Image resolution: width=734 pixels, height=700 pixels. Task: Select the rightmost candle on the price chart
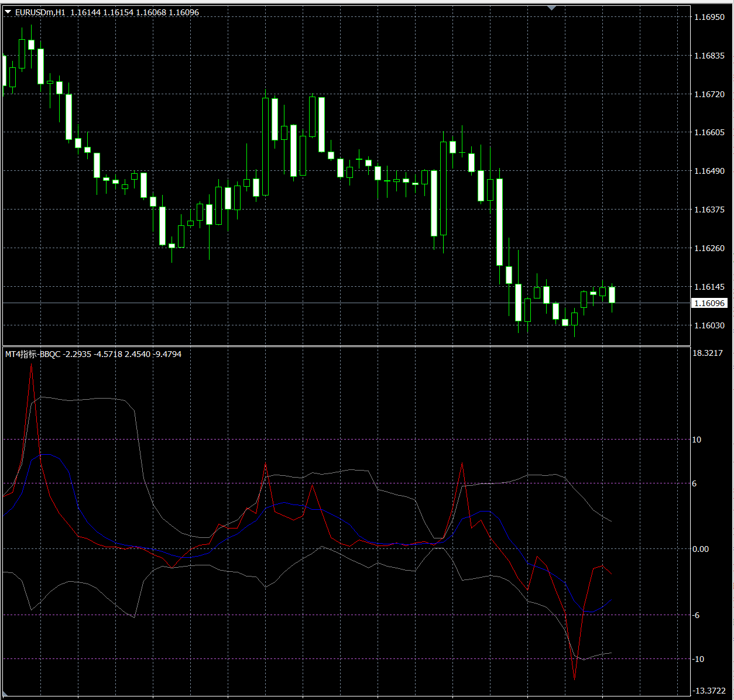coord(612,294)
